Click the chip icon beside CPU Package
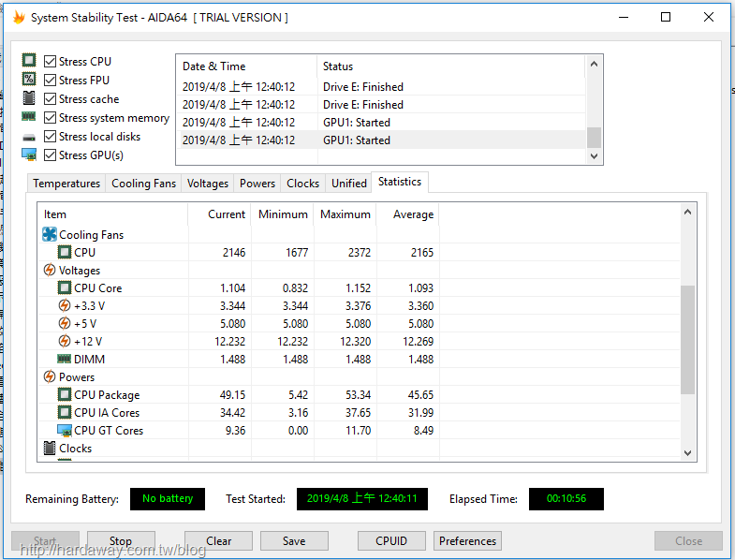This screenshot has height=560, width=735. click(x=65, y=394)
